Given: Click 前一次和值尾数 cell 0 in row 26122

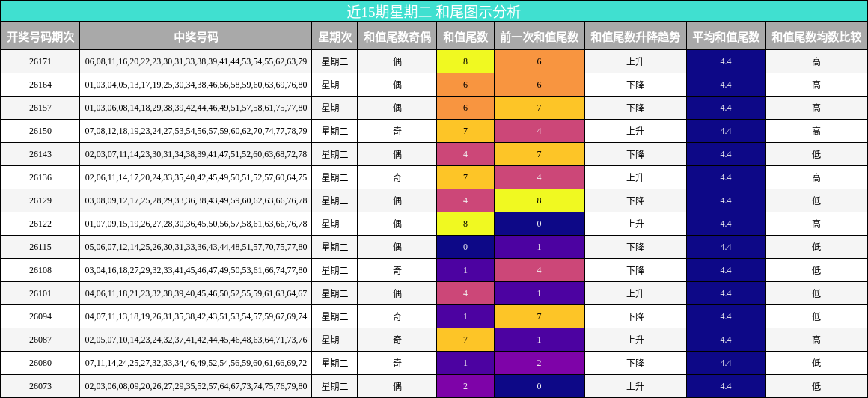Looking at the screenshot, I should coord(540,224).
